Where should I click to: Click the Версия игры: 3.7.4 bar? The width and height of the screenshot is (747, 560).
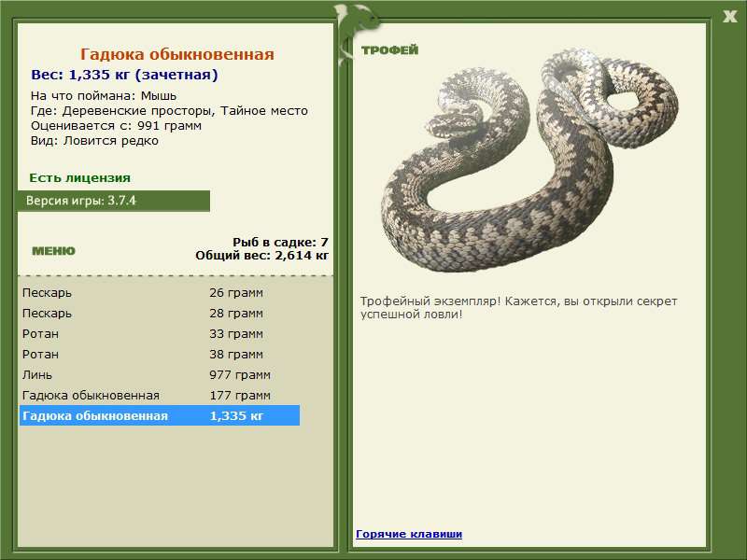tap(113, 201)
